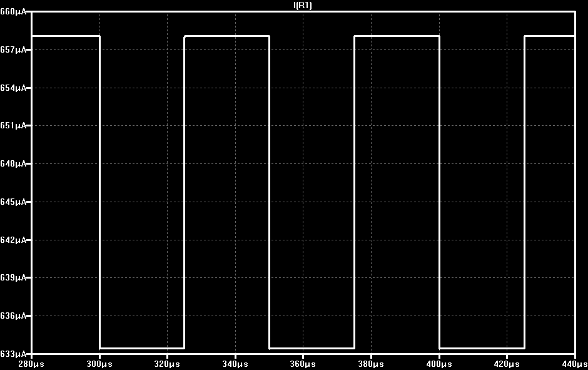The image size is (588, 370).
Task: Click the 360µs time axis label
Action: 303,364
